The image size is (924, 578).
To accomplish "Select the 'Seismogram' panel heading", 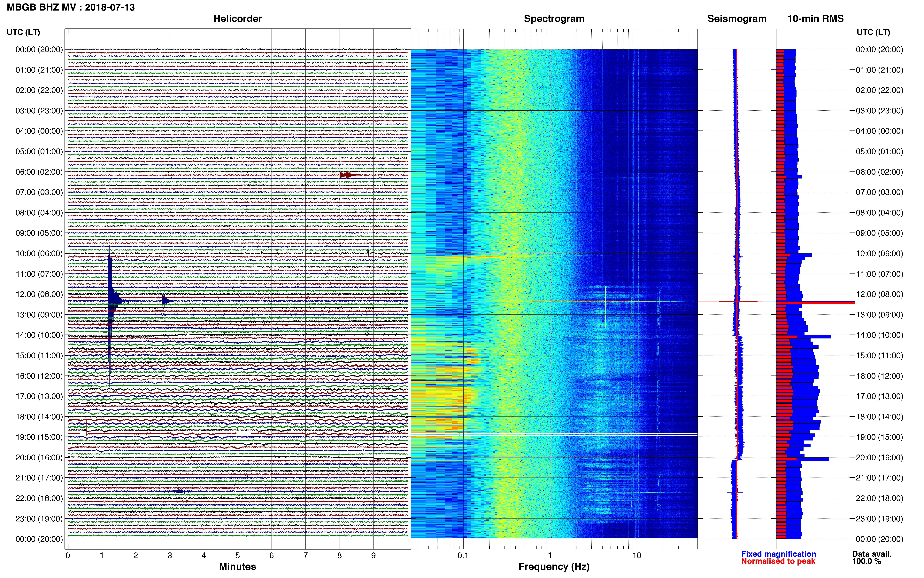I will point(737,19).
